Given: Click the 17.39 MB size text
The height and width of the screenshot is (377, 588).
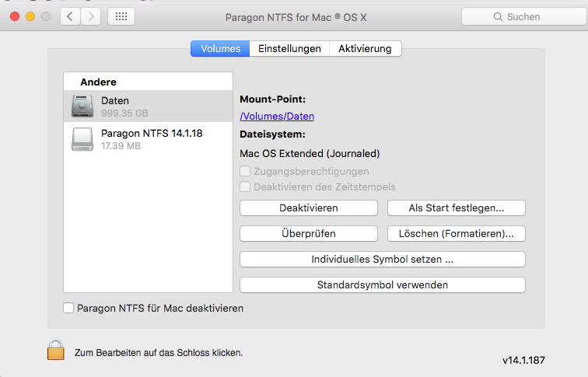Looking at the screenshot, I should coord(121,146).
